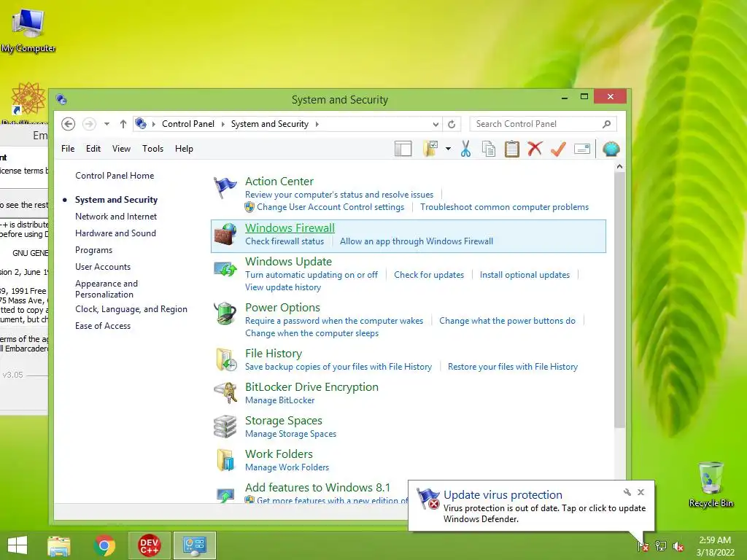
Task: Open File Explorer from the taskbar
Action: tap(58, 545)
